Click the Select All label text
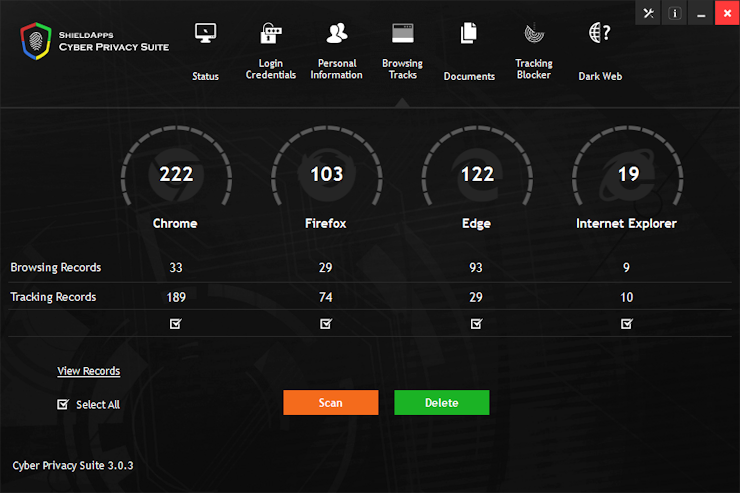 click(x=98, y=405)
